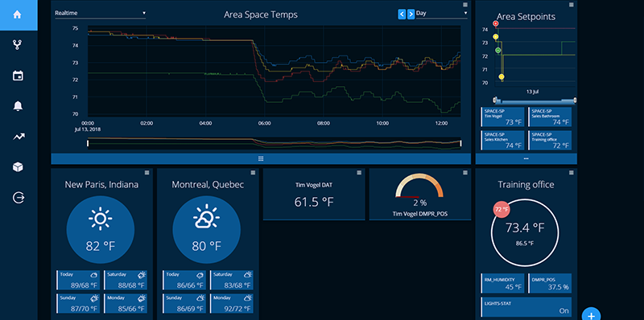Open the Realtime dropdown
Image resolution: width=644 pixels, height=320 pixels.
pyautogui.click(x=100, y=13)
